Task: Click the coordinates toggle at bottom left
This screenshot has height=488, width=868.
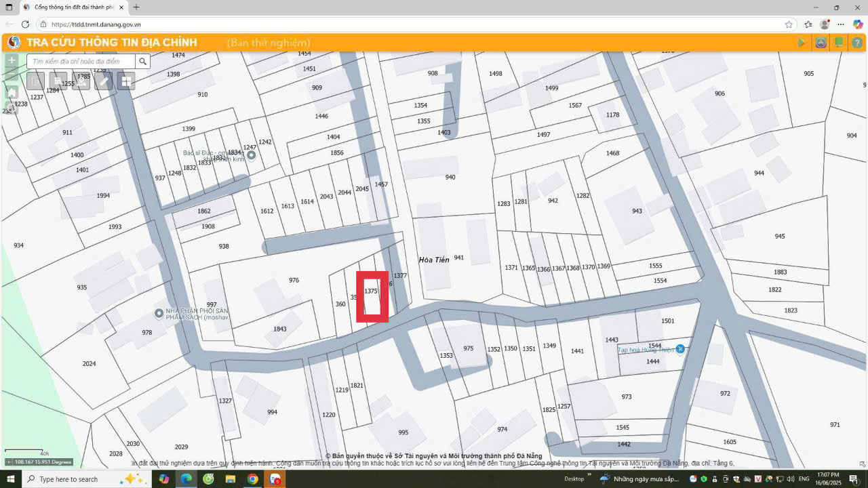Action: pos(9,462)
